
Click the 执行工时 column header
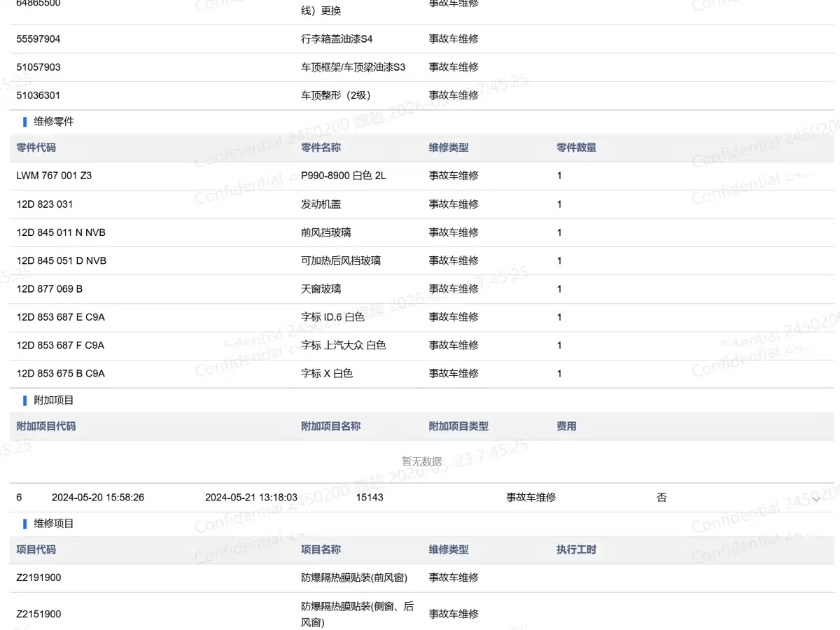(x=577, y=550)
